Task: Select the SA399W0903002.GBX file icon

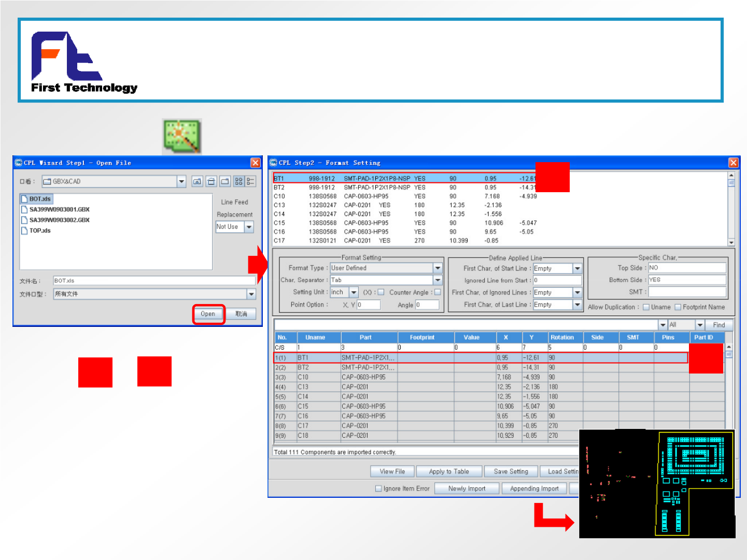Action: [x=24, y=220]
